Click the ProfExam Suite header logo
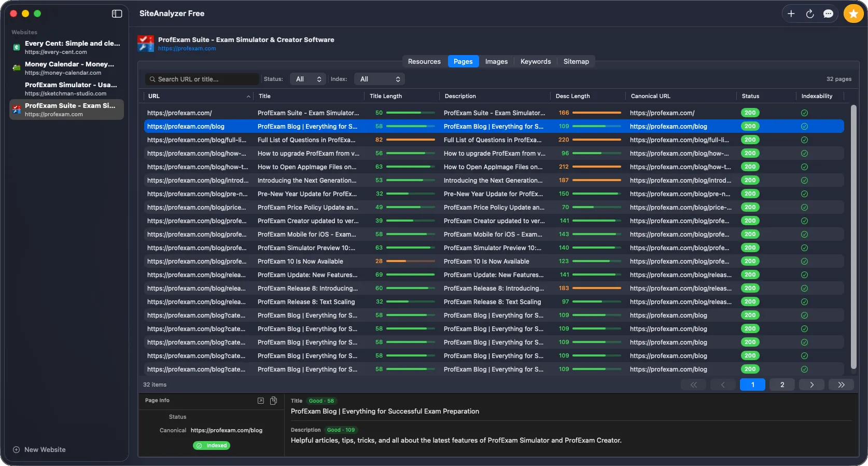 (146, 44)
